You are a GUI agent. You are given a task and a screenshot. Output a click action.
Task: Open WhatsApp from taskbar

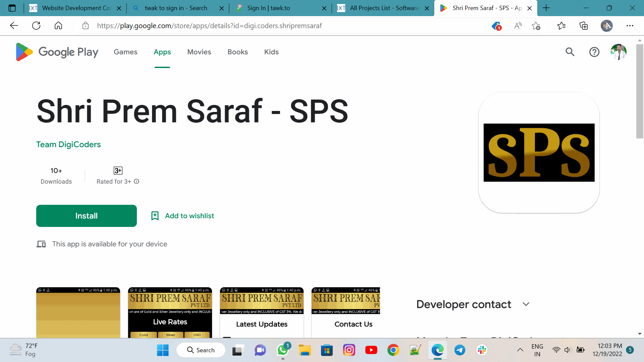[x=283, y=350]
